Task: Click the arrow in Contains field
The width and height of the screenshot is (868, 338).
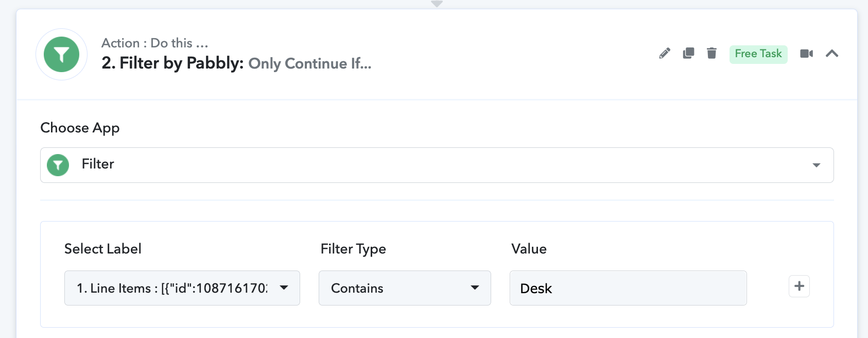Action: [475, 288]
